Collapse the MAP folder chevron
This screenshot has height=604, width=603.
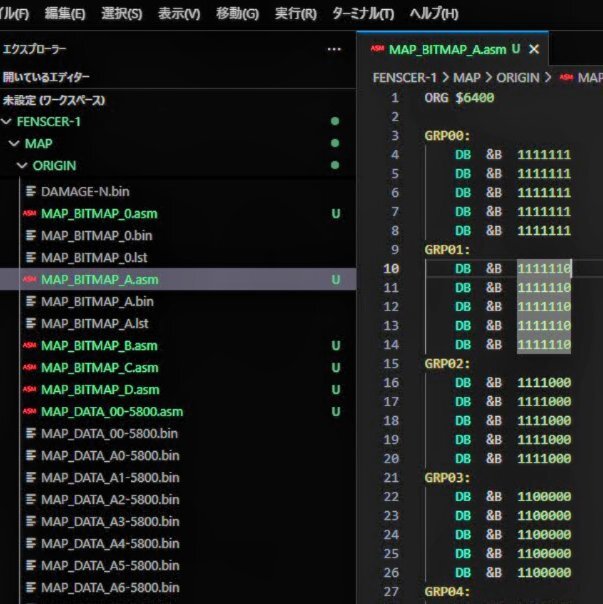(x=14, y=144)
